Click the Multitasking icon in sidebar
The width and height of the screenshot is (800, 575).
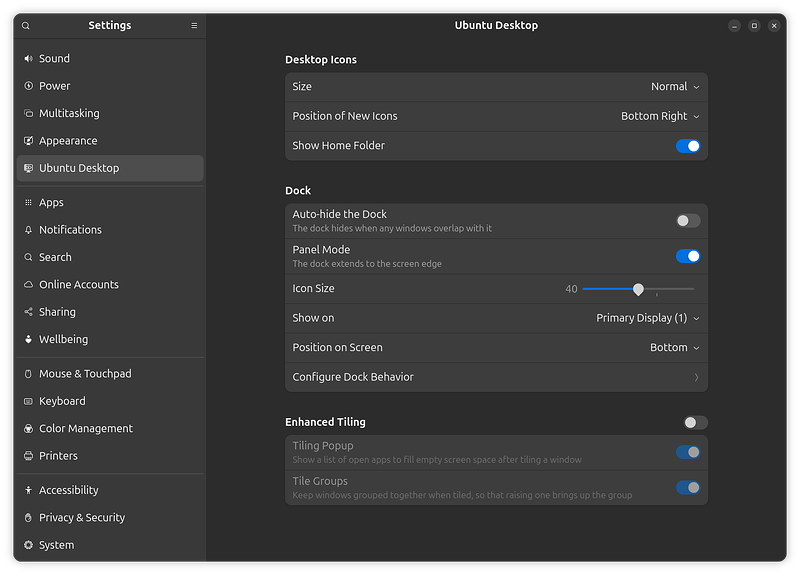pos(29,113)
